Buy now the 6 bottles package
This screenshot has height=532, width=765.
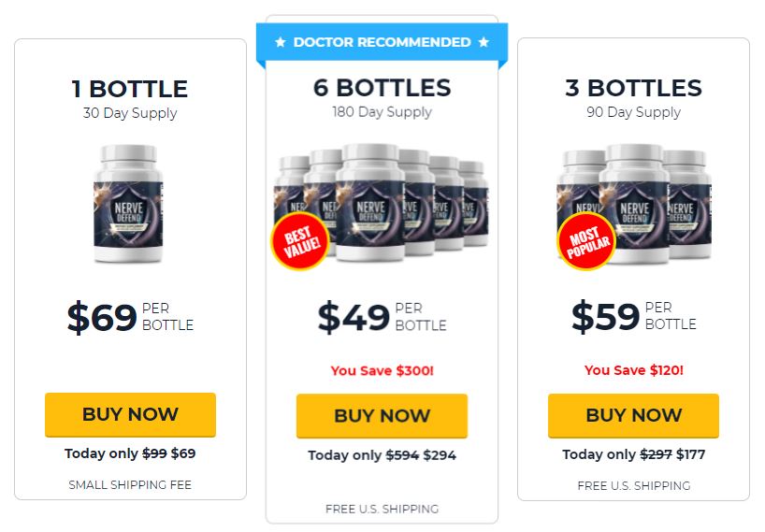pyautogui.click(x=382, y=416)
